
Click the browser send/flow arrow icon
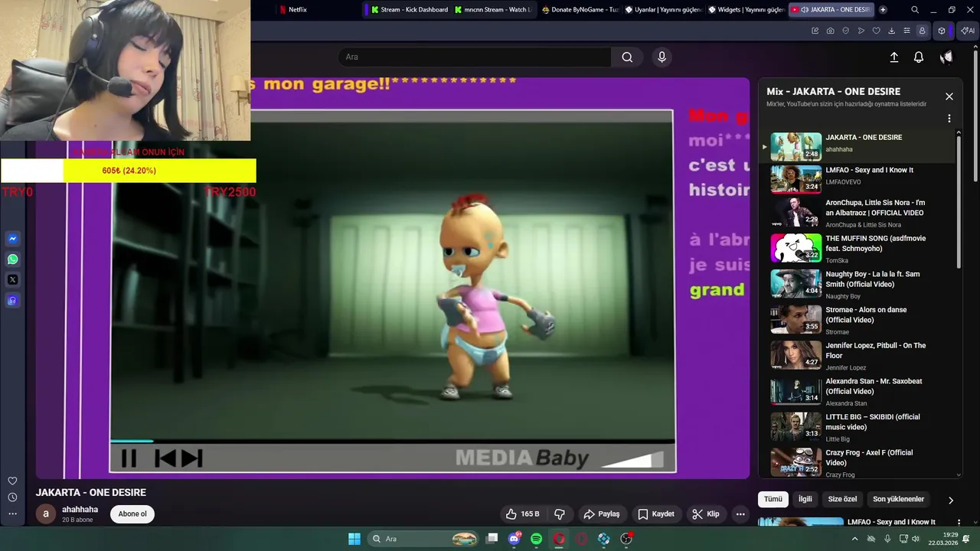861,31
